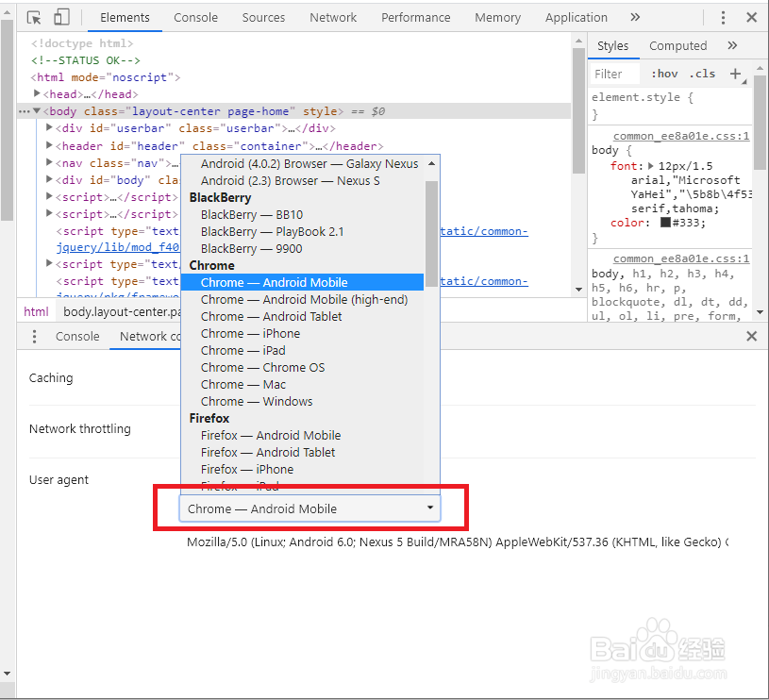769x700 pixels.
Task: Click the Elements panel scrollbar thumb
Action: [578, 110]
